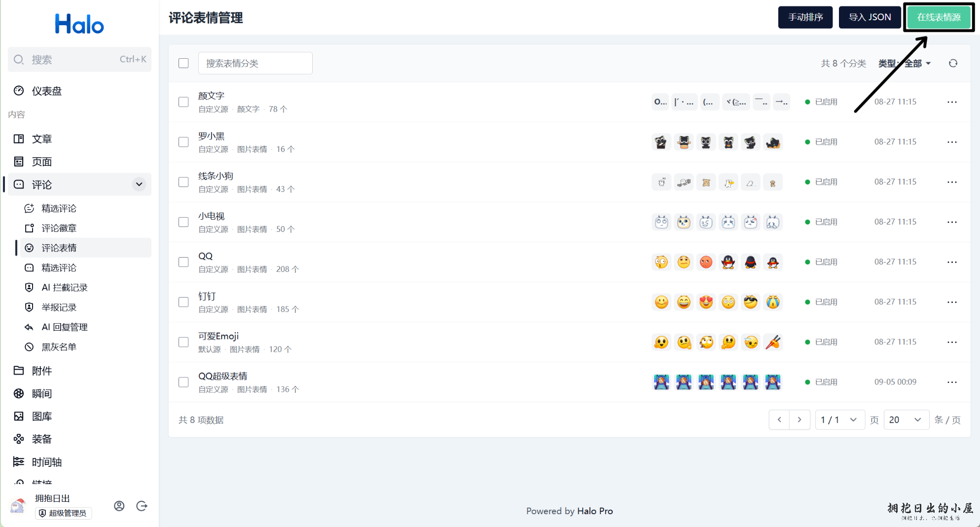The width and height of the screenshot is (980, 527).
Task: Click the logout icon in sidebar footer
Action: tap(142, 506)
